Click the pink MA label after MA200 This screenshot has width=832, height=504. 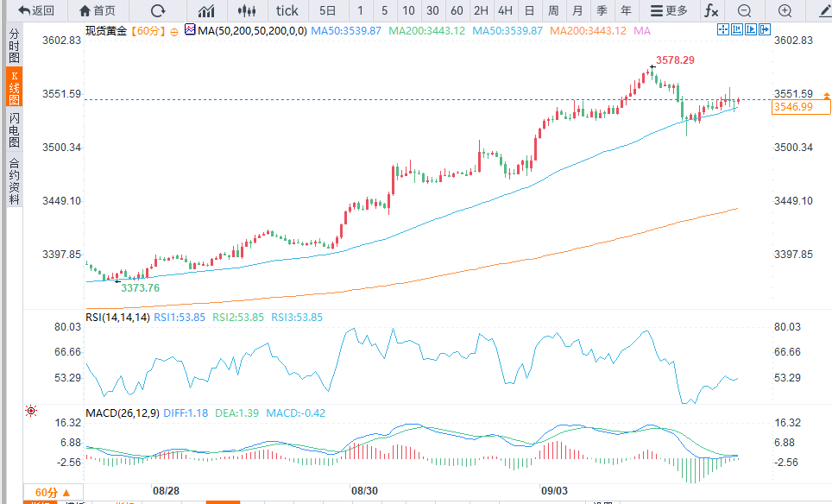(x=642, y=31)
